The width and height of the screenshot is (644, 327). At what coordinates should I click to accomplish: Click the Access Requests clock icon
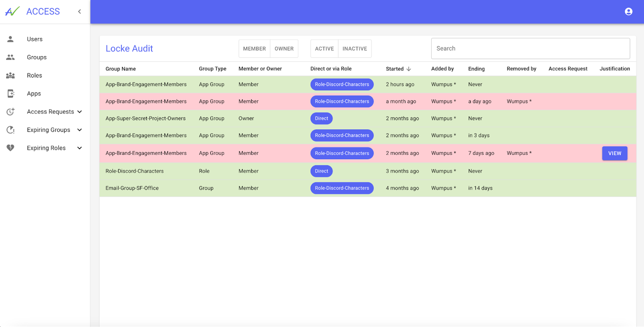pos(11,112)
